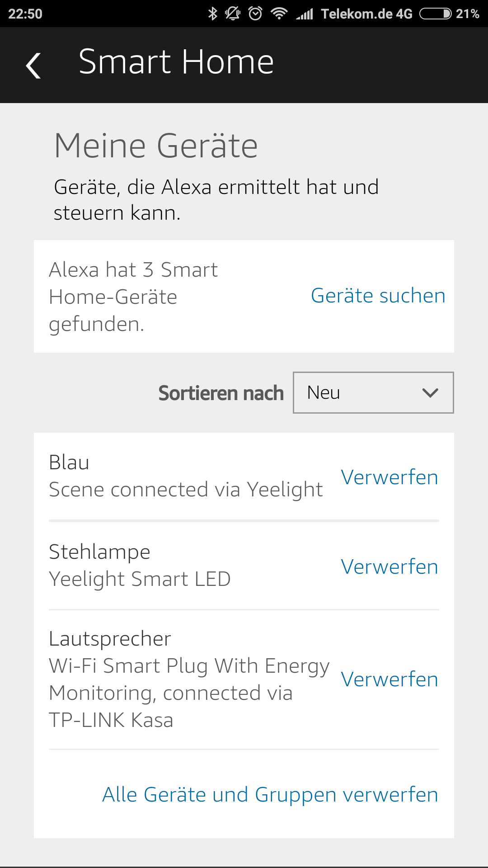Tap the muted notification bell icon
The image size is (488, 868).
pyautogui.click(x=233, y=14)
